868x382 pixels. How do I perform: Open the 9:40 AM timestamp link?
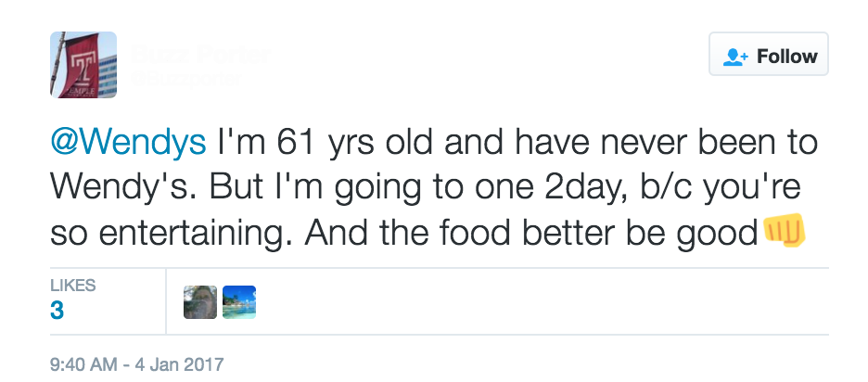click(x=85, y=363)
